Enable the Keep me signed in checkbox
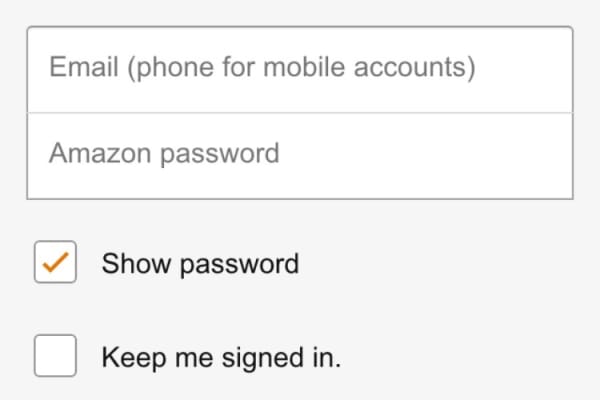600x400 pixels. (55, 357)
